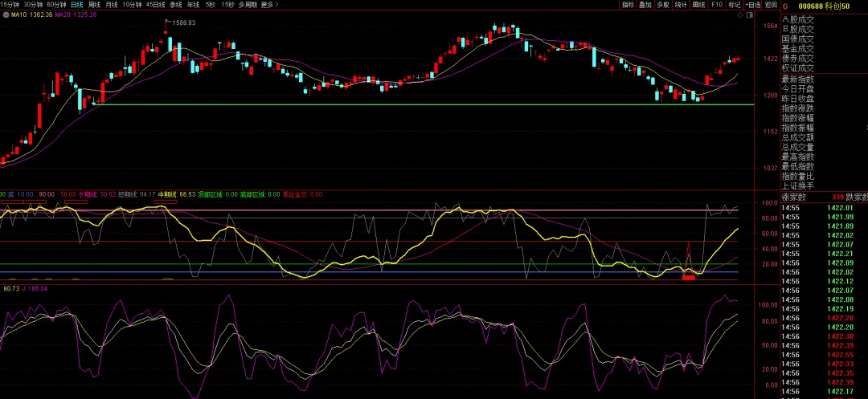This screenshot has height=399, width=868.
Task: Click the 统计 statistics button
Action: point(681,5)
